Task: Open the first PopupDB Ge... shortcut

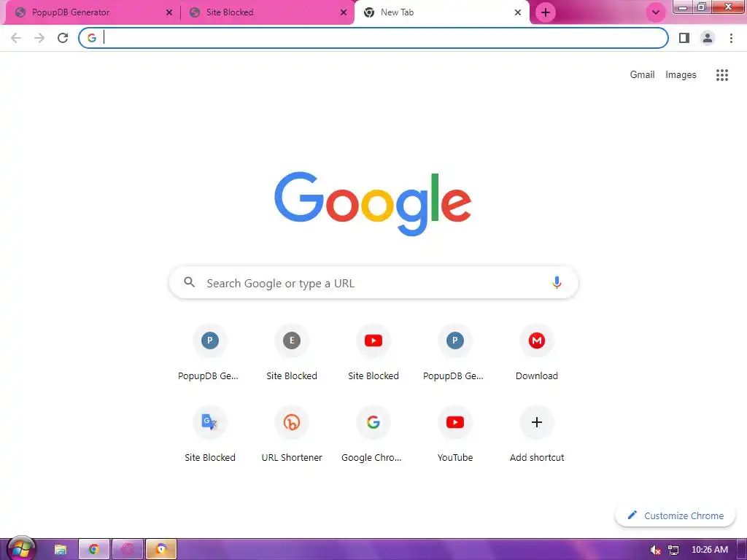Action: [x=209, y=353]
